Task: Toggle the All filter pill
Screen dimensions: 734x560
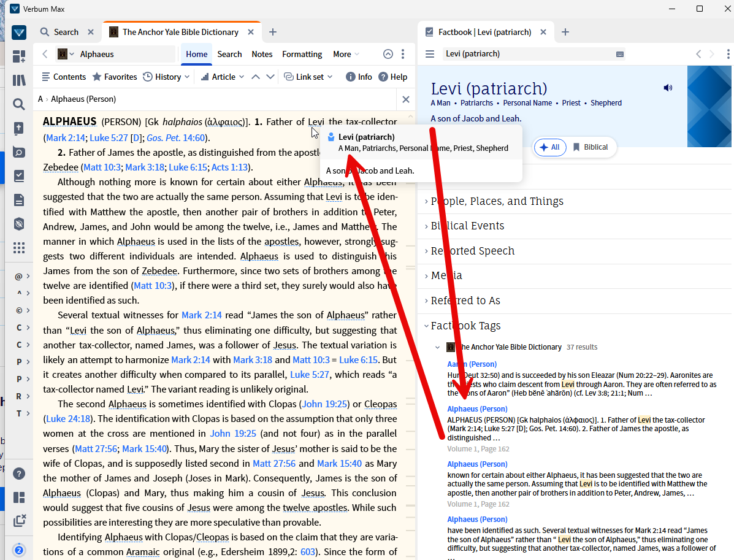Action: [x=550, y=147]
